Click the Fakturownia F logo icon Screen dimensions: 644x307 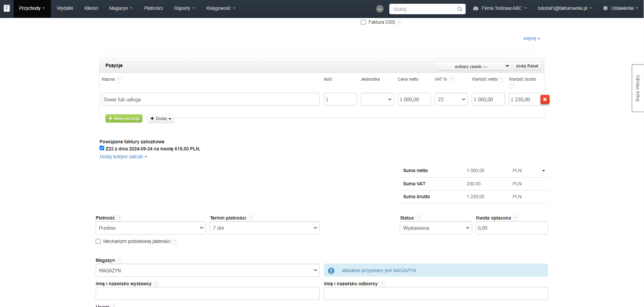pyautogui.click(x=7, y=8)
